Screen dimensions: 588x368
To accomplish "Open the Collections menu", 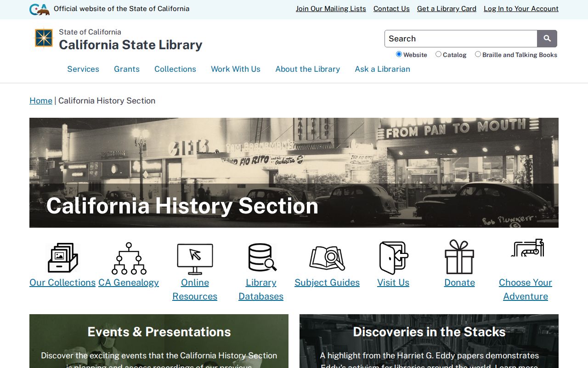I will (175, 69).
